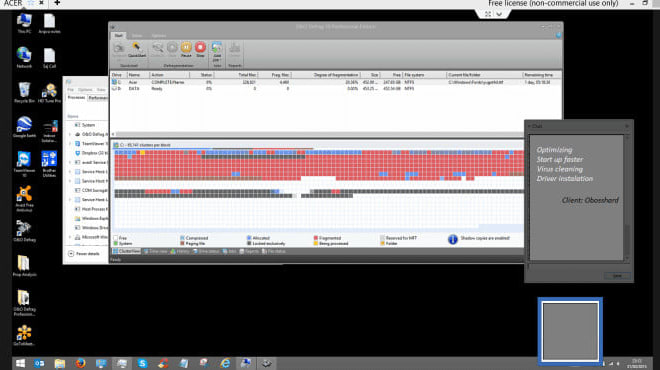Screen dimensions: 660x370
Task: Select the ClusterView bottom tab
Action: [126, 251]
